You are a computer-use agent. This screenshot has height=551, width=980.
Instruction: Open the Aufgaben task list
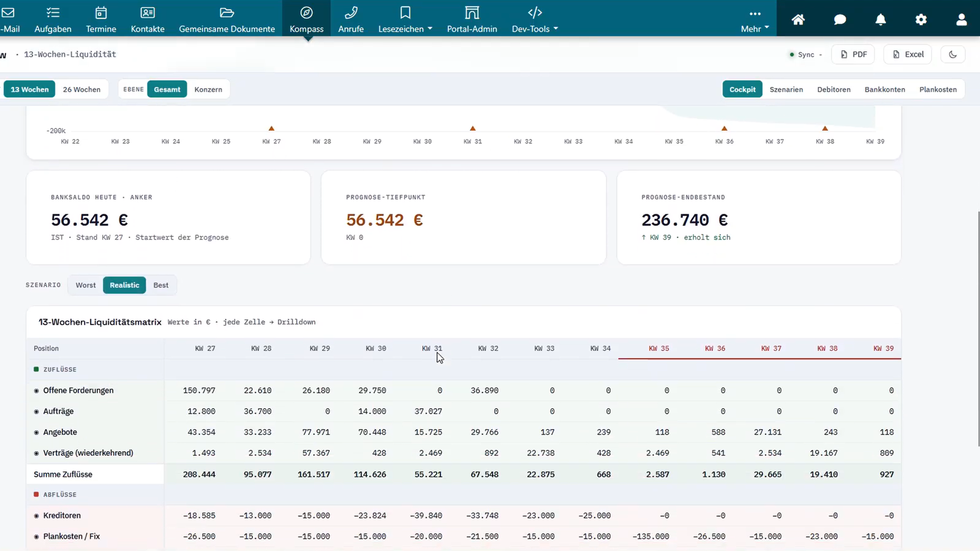[x=53, y=19]
